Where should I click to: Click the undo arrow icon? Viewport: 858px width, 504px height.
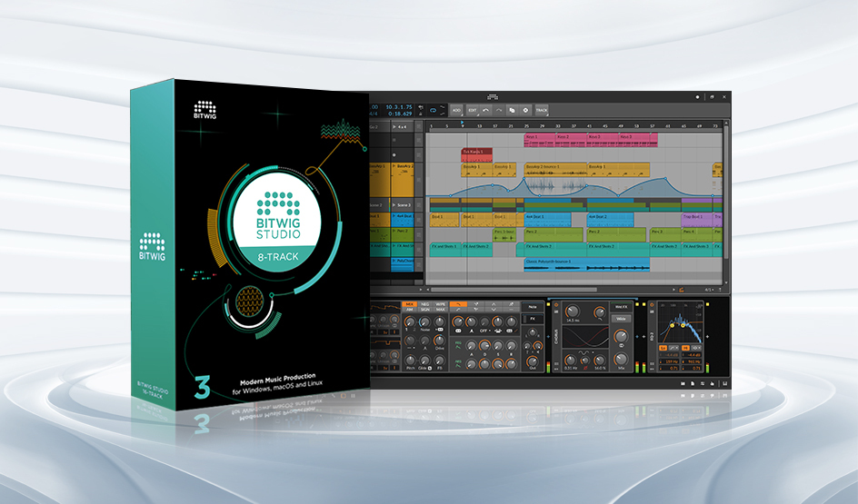coord(485,111)
